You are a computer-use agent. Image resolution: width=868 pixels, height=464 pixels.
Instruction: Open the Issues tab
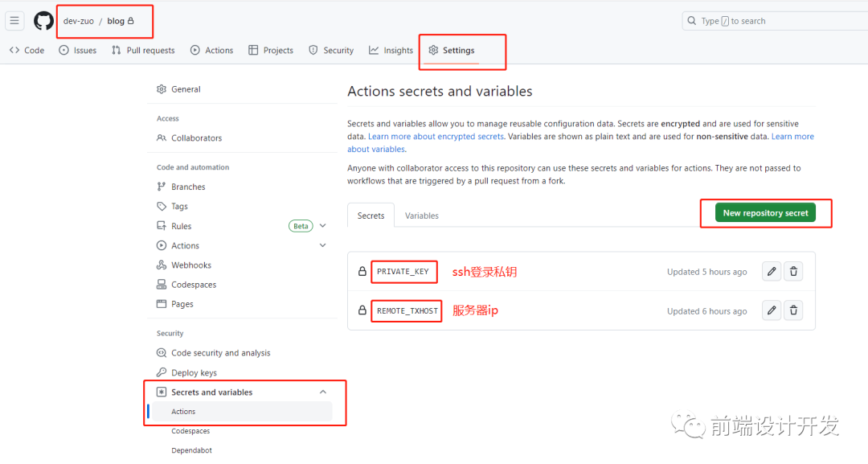tap(77, 51)
